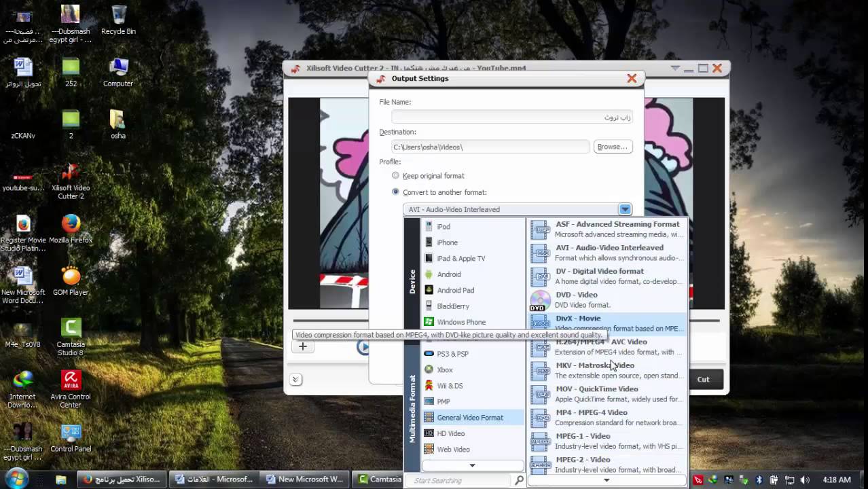This screenshot has width=868, height=489.
Task: Open Computer desktop icon
Action: (x=118, y=72)
